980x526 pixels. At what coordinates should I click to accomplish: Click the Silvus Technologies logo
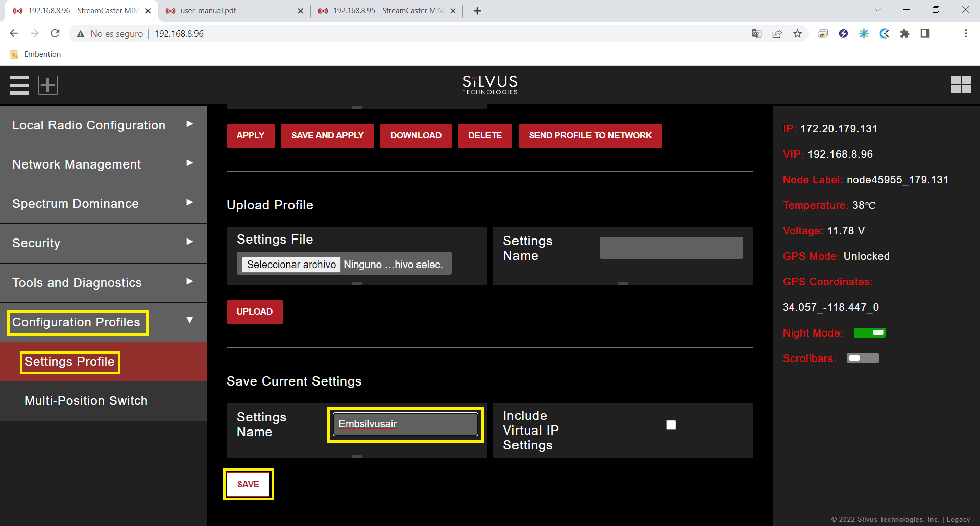[x=490, y=85]
